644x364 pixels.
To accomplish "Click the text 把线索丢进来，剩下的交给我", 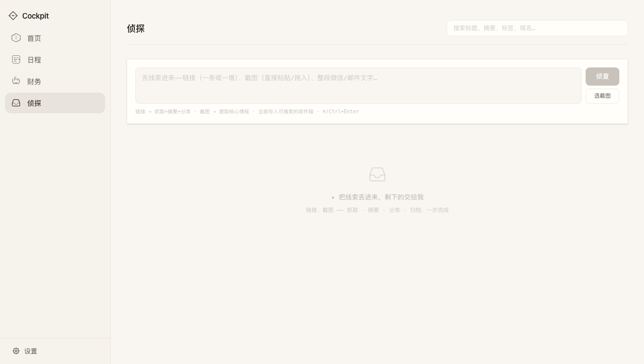I will [x=381, y=197].
